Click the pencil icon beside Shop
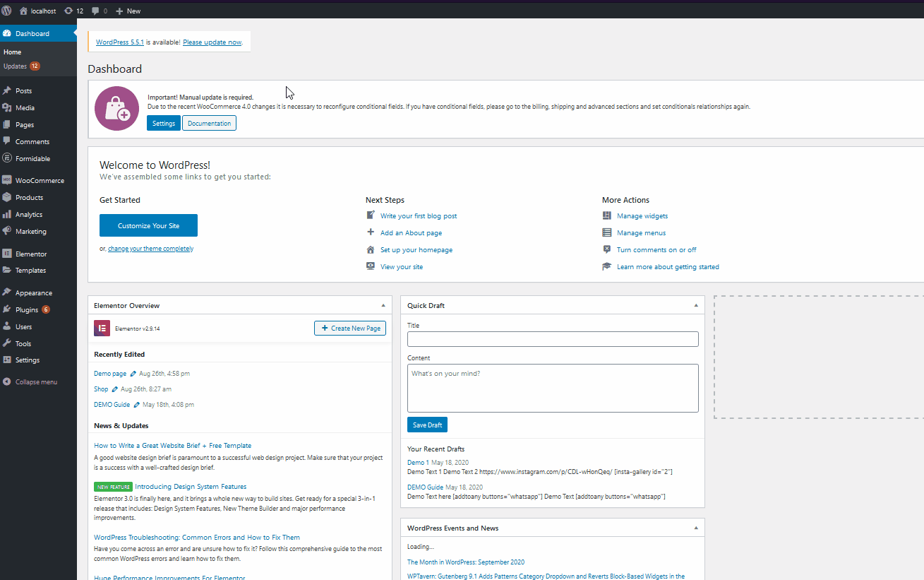This screenshot has height=580, width=924. click(x=114, y=389)
